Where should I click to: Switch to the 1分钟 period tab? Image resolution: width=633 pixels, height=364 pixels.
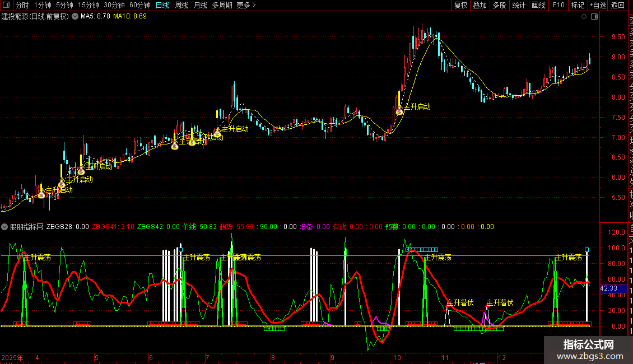pyautogui.click(x=43, y=5)
